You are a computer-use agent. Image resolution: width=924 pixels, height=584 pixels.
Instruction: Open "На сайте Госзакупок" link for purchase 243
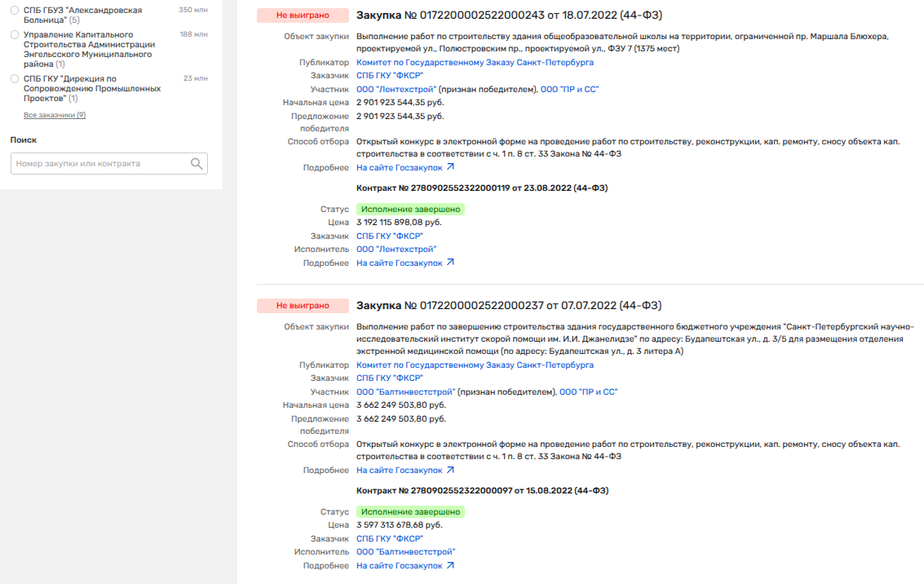(400, 168)
